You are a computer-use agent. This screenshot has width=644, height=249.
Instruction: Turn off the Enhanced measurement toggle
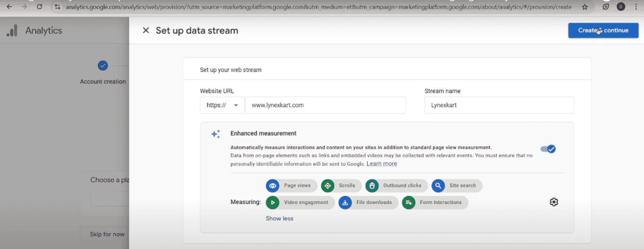pyautogui.click(x=548, y=149)
